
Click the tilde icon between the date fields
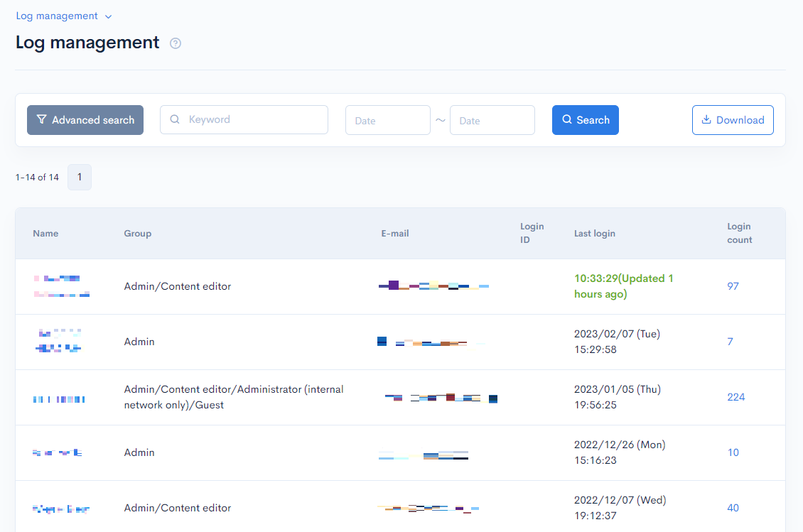coord(441,119)
